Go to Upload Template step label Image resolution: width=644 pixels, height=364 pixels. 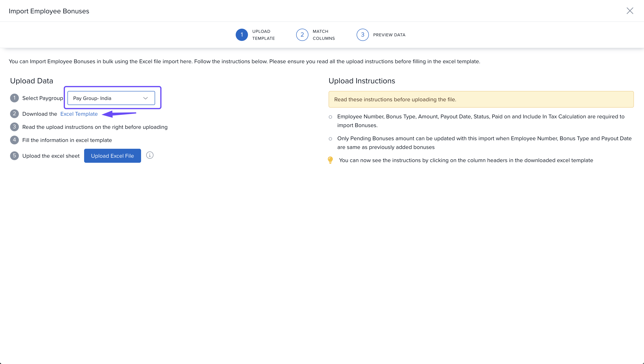point(263,35)
